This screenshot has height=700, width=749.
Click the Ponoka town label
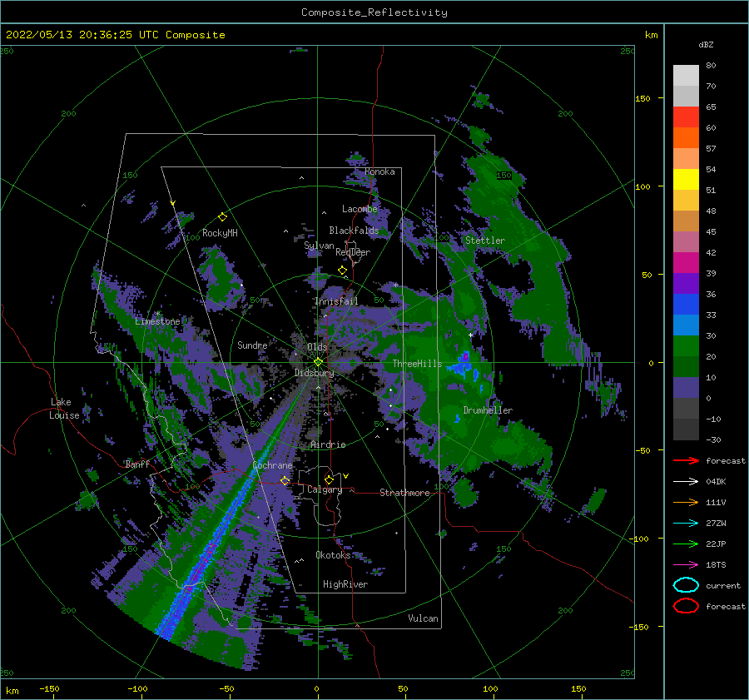[x=379, y=172]
